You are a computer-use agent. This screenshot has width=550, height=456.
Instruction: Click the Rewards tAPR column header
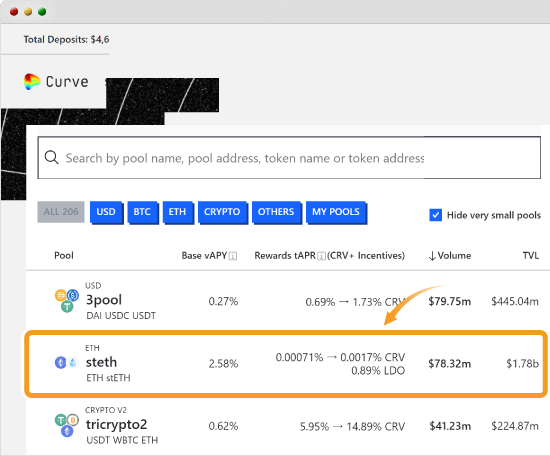point(329,256)
